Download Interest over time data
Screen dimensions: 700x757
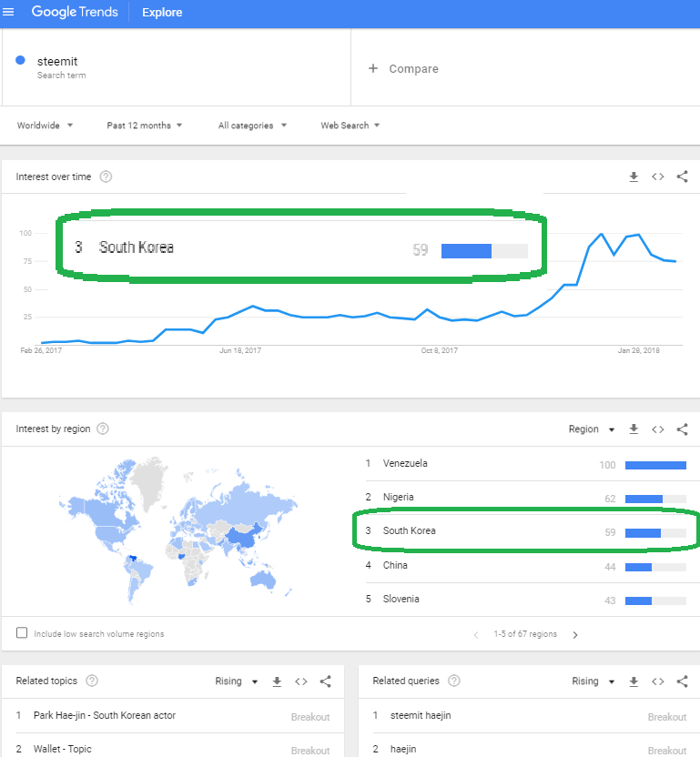[634, 177]
